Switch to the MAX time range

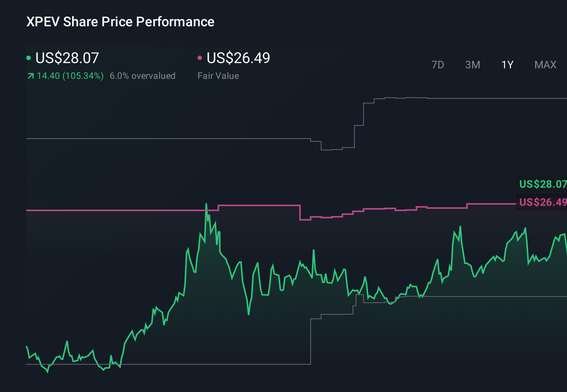[x=545, y=65]
